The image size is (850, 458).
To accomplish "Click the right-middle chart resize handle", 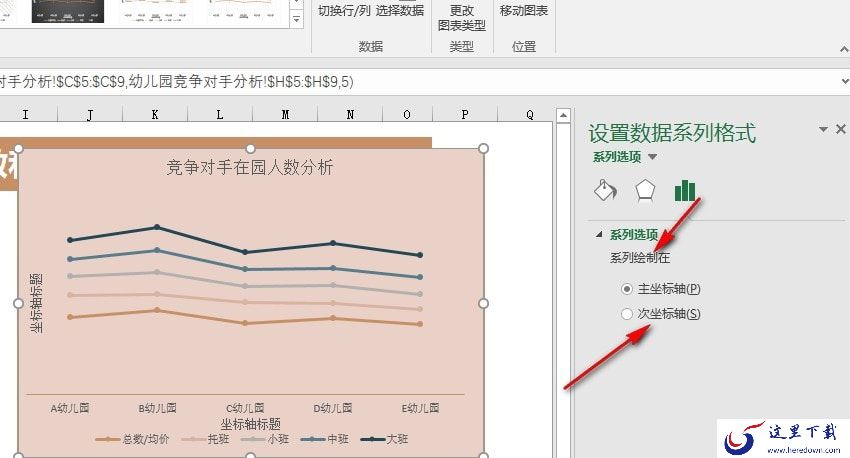I will click(x=484, y=304).
